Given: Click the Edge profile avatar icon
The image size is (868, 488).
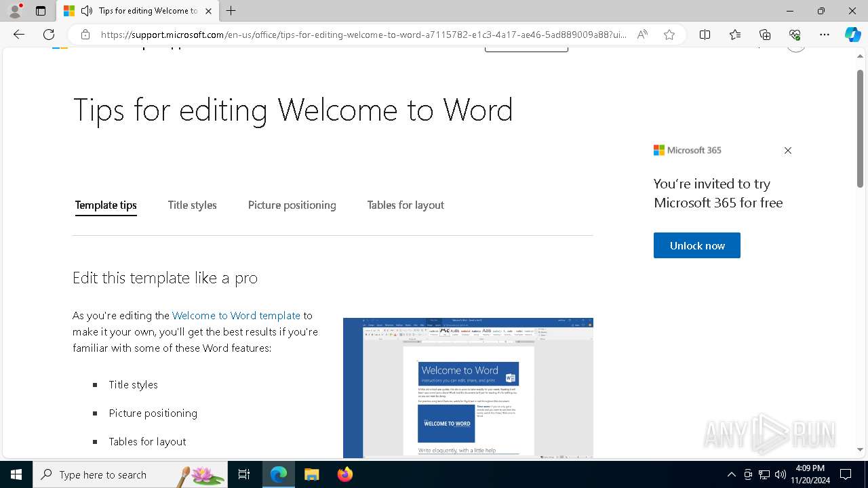Looking at the screenshot, I should [14, 11].
